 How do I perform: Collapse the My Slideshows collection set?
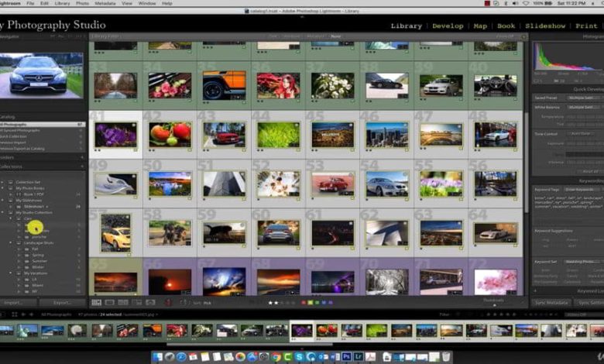click(x=2, y=201)
